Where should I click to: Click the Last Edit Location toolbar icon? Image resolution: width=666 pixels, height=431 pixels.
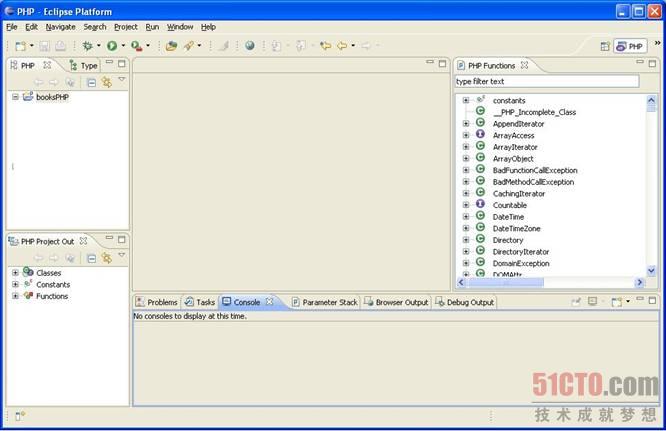coord(325,45)
